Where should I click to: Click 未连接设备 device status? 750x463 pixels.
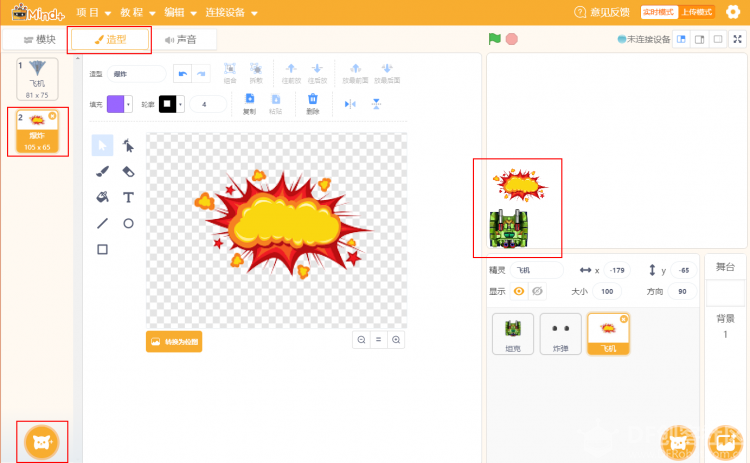pos(644,39)
